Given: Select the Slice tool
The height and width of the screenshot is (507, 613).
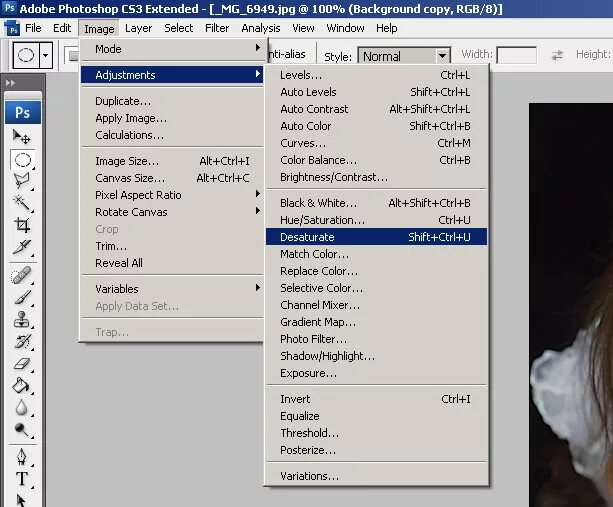Looking at the screenshot, I should pyautogui.click(x=22, y=247).
